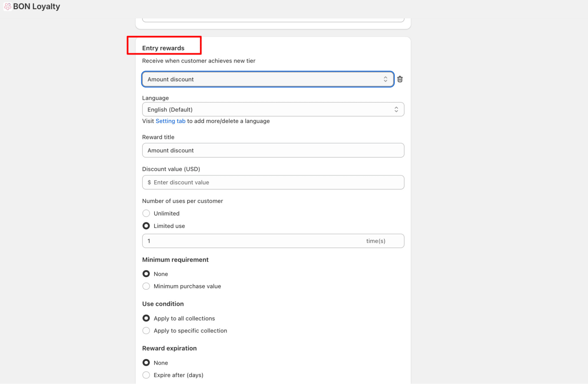
Task: Pick None under Reward expiration
Action: (x=146, y=363)
